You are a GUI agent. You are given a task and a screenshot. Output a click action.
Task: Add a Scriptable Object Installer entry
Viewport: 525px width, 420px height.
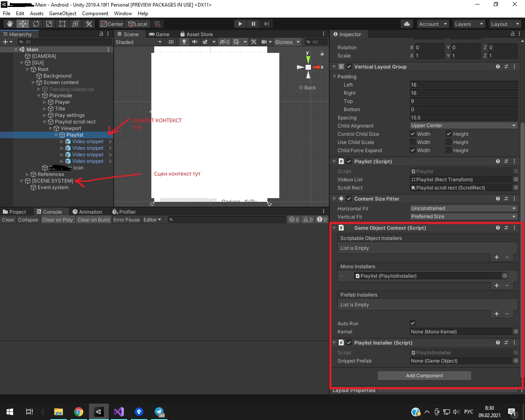497,257
